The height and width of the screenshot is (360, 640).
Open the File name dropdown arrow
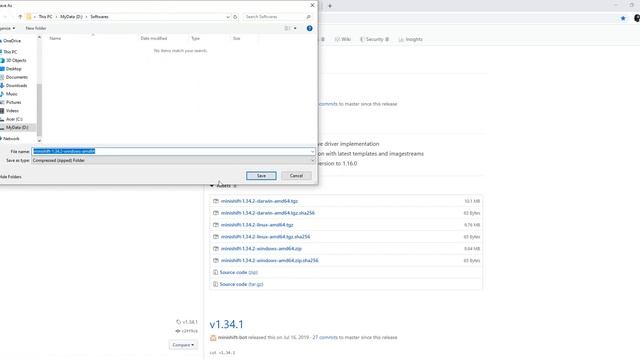coord(313,151)
